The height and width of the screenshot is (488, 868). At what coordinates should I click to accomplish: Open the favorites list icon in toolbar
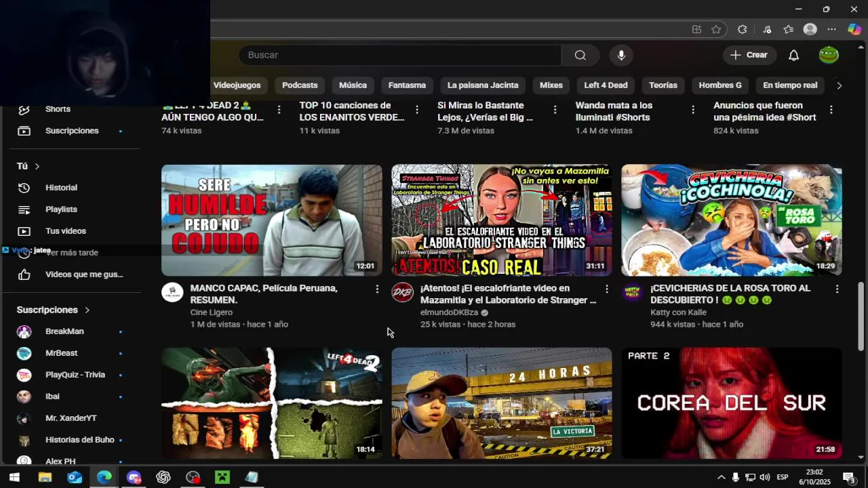pyautogui.click(x=788, y=29)
